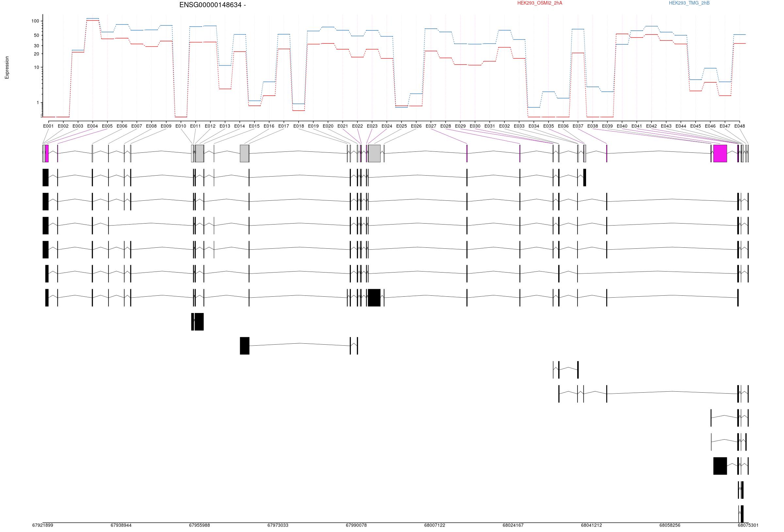Click y-axis tick value 50
The image size is (784, 532).
click(37, 35)
